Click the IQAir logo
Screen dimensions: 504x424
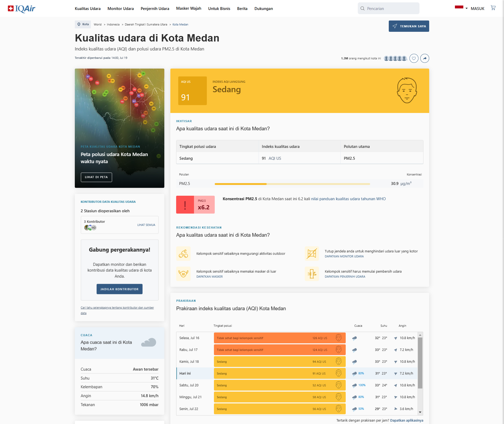[x=22, y=9]
